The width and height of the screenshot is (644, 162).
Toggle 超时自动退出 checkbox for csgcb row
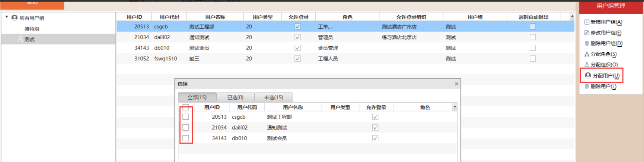point(533,27)
